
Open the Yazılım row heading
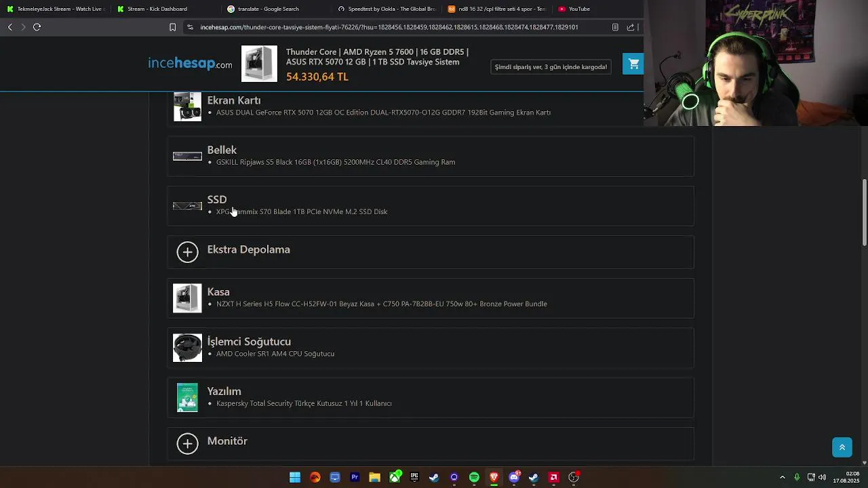[224, 391]
